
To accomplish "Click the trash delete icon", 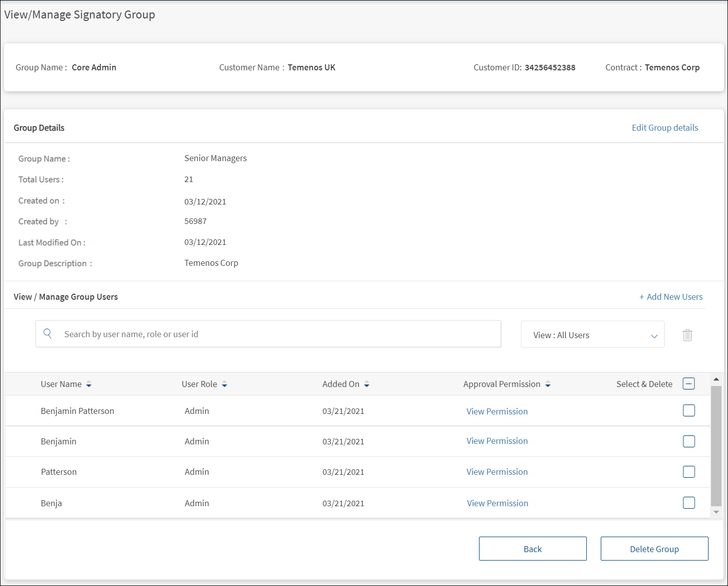I will 687,335.
